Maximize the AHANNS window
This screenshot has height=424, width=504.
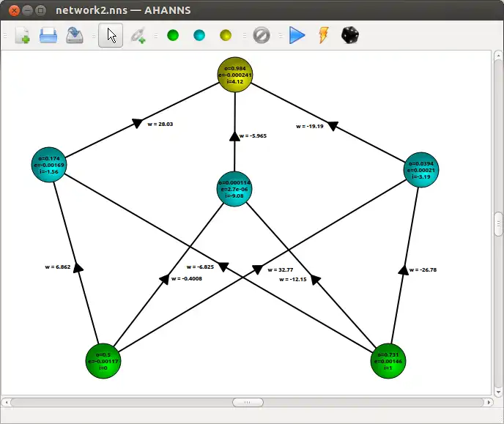pos(40,10)
